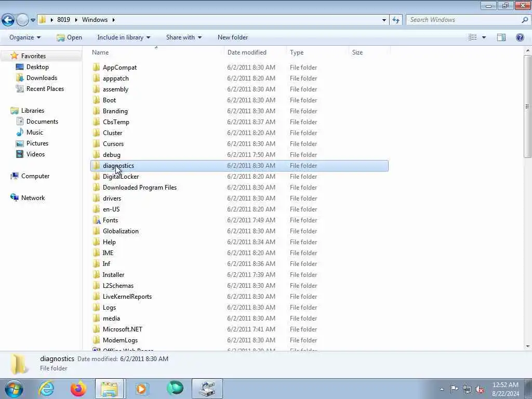Click the scrollbar down arrow

pos(527,347)
